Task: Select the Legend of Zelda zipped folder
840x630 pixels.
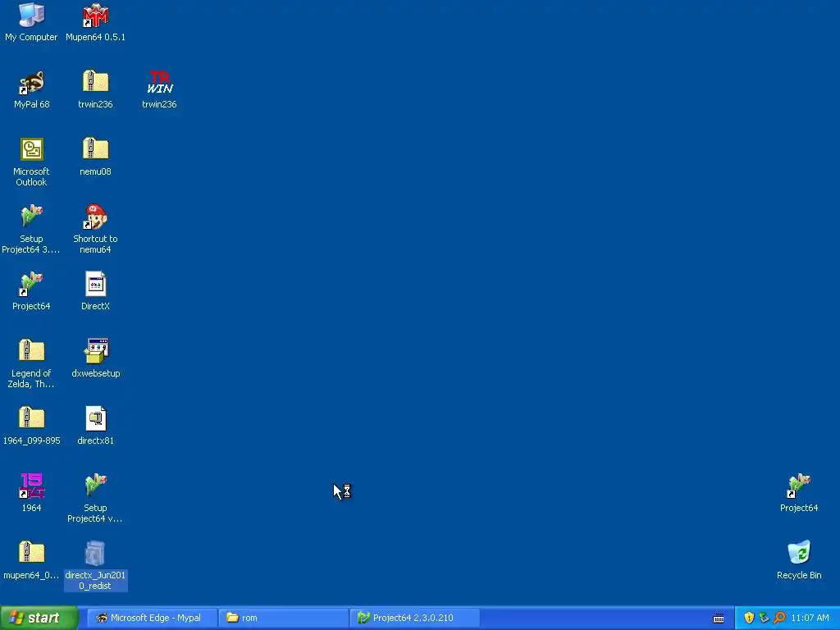Action: point(32,350)
